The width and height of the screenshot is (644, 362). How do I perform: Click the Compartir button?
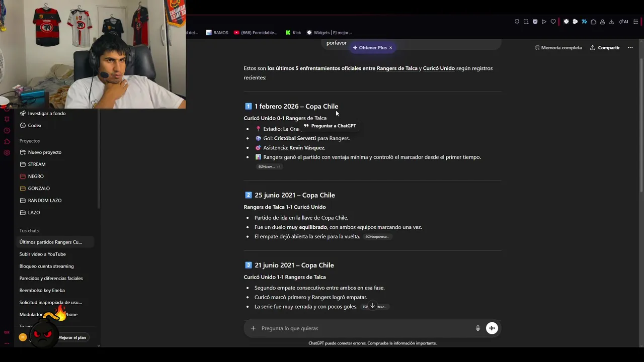605,48
